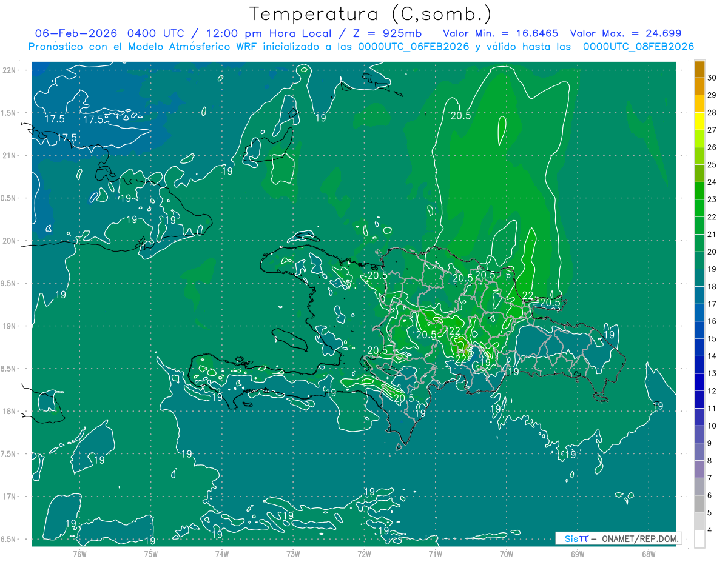Click the gray 5 degree legend swatch

[699, 504]
